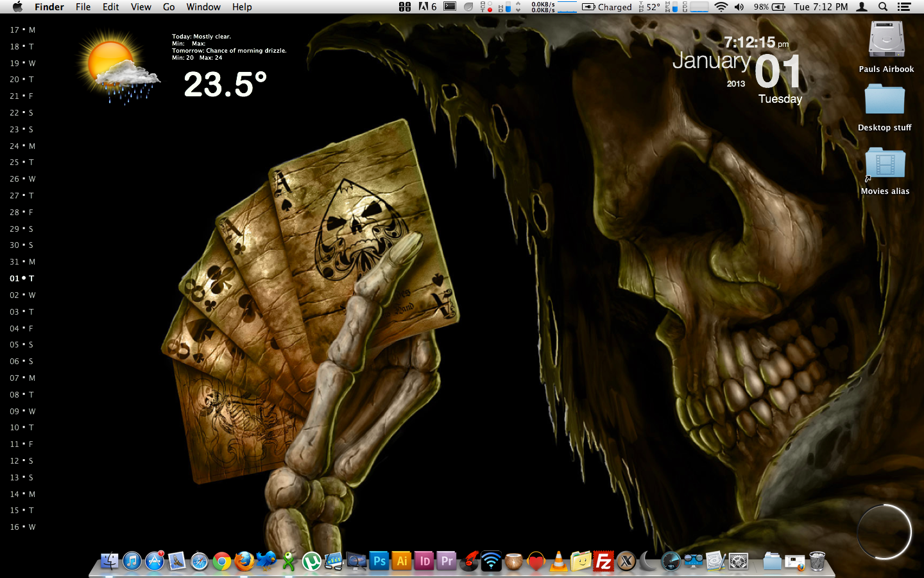
Task: Open the volume control in menu bar
Action: click(x=739, y=7)
